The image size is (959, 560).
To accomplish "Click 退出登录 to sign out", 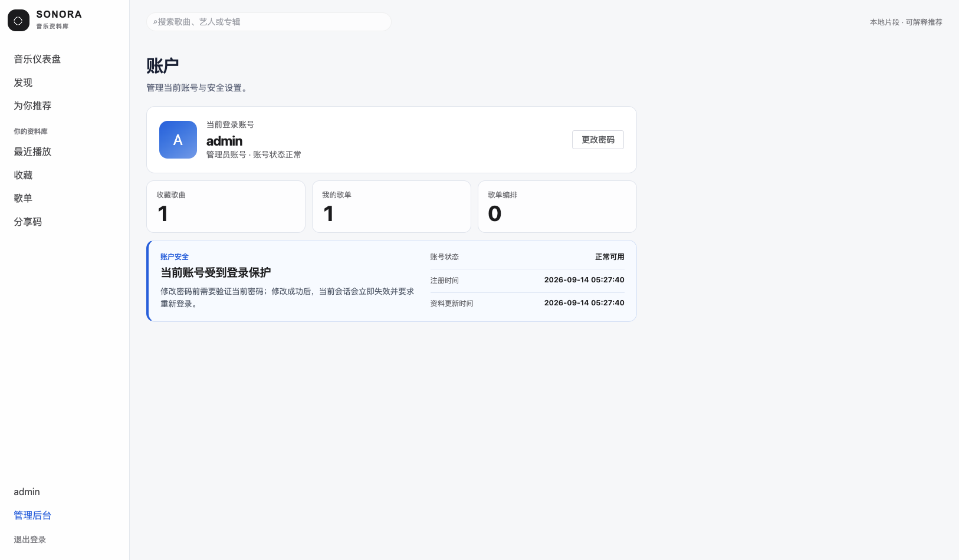I will point(29,539).
